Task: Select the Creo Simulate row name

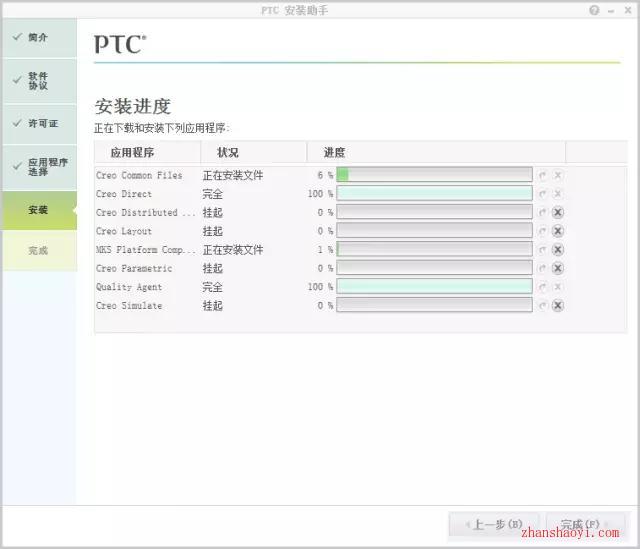Action: coord(129,306)
